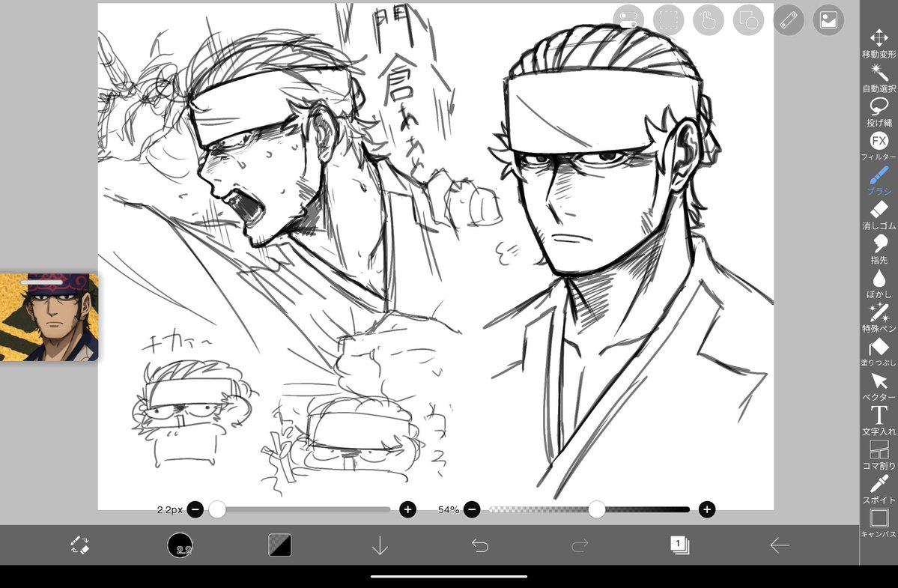Click the 54% opacity value label
The height and width of the screenshot is (588, 898).
coord(449,509)
